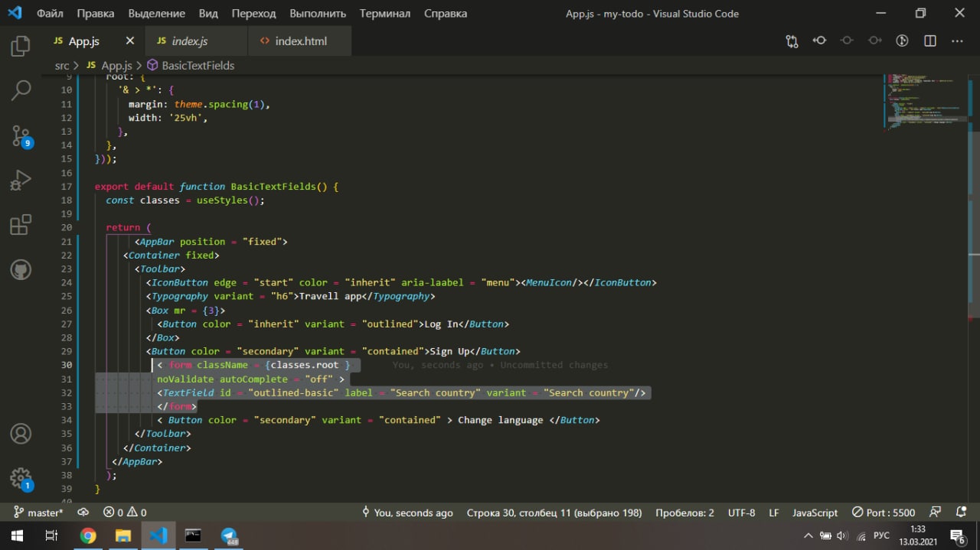Click the cloud publish/sync icon in status bar
Viewport: 980px width, 550px height.
point(83,513)
